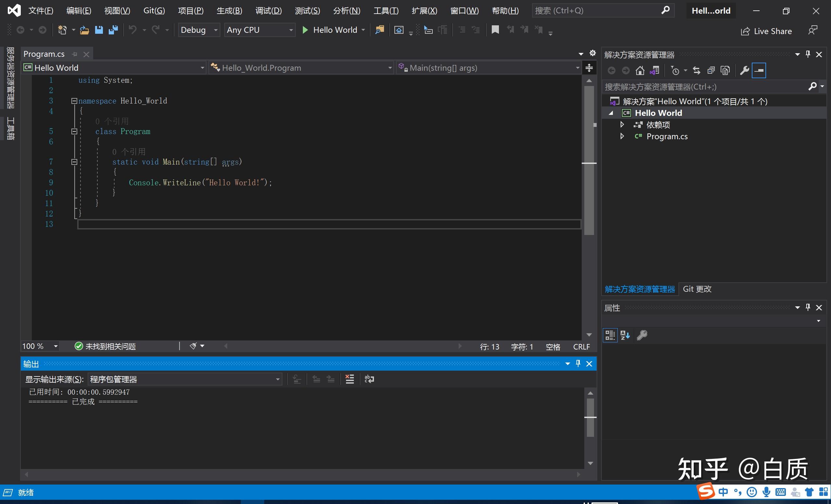Open the 服务器资源管理器 side tab
The height and width of the screenshot is (504, 831).
coord(10,78)
